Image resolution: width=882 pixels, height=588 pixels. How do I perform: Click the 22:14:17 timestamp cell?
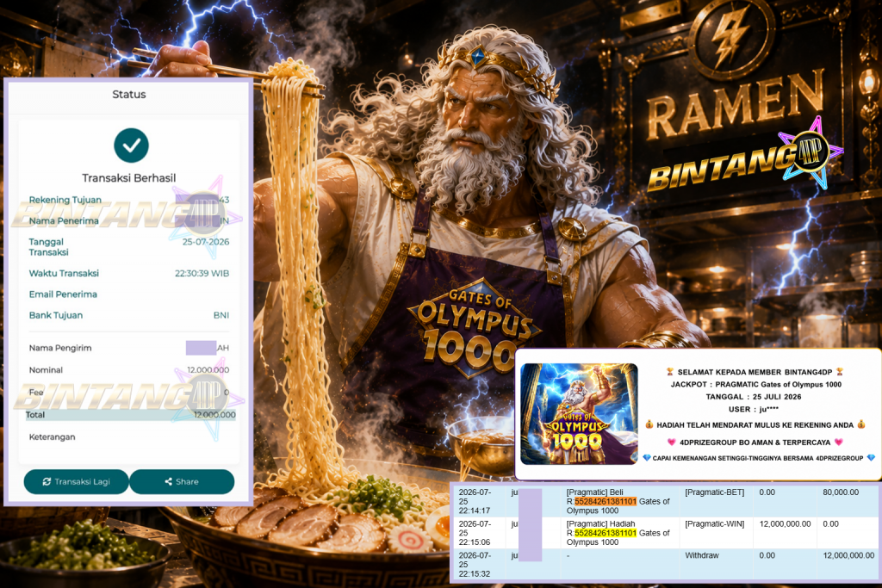[475, 501]
